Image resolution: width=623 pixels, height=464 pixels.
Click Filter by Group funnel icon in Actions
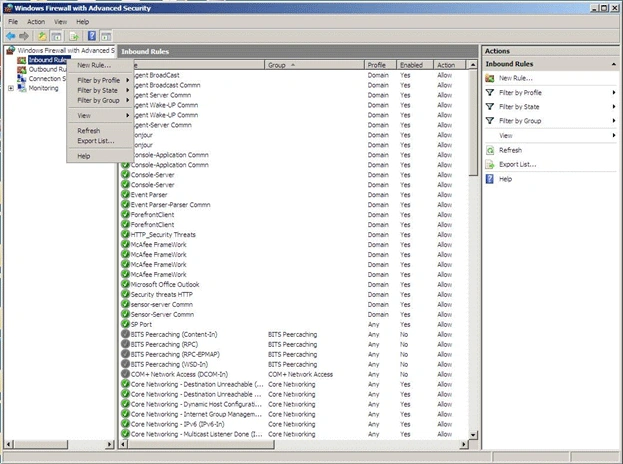pyautogui.click(x=490, y=121)
